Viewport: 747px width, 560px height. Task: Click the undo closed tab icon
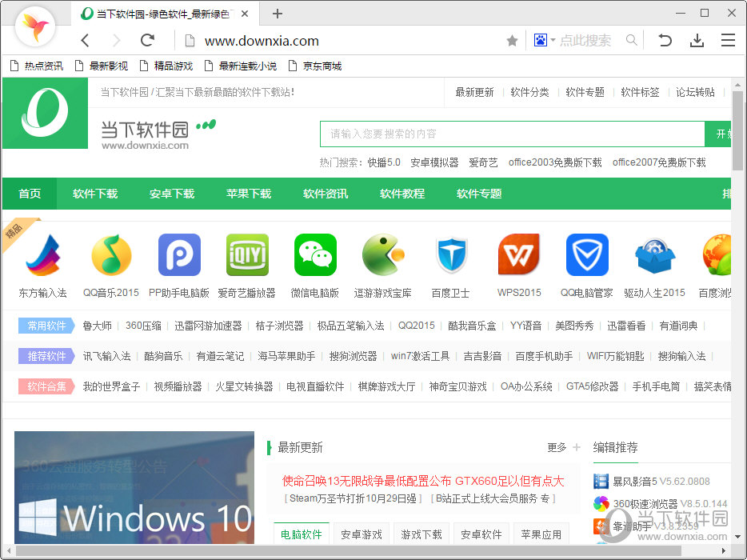[665, 40]
